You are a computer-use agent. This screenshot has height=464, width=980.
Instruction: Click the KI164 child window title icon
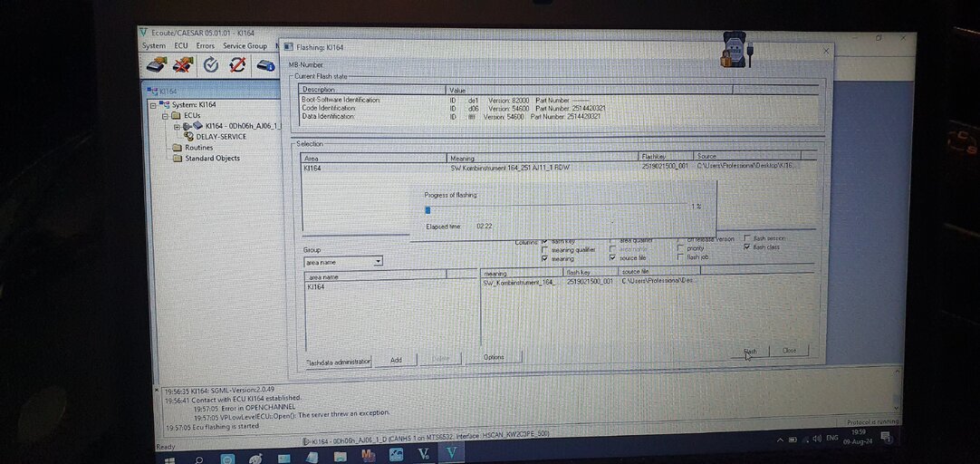[x=153, y=91]
